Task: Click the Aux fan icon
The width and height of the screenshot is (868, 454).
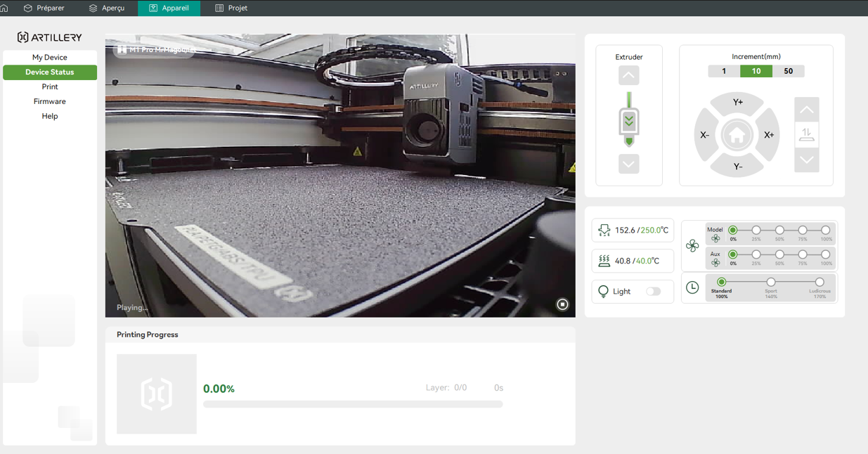Action: tap(715, 263)
